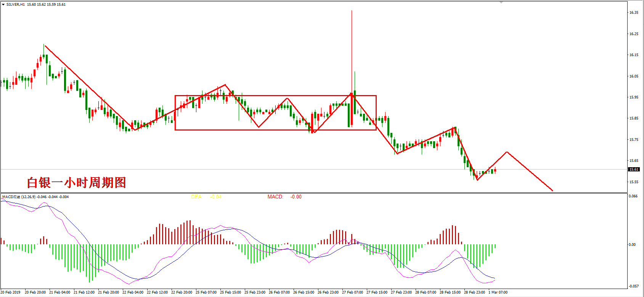Screen dimensions: 644x297
Task: Click the yellow DEA value label
Action: click(206, 197)
